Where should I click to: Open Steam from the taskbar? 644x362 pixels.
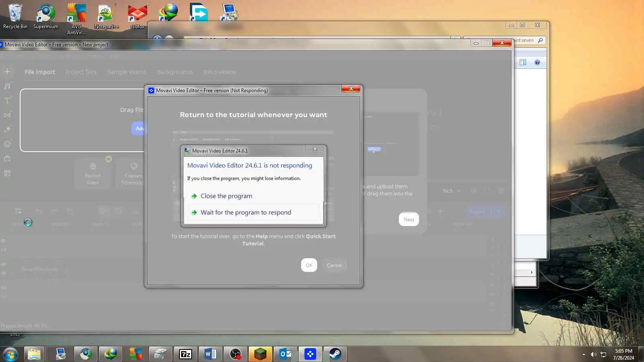335,354
